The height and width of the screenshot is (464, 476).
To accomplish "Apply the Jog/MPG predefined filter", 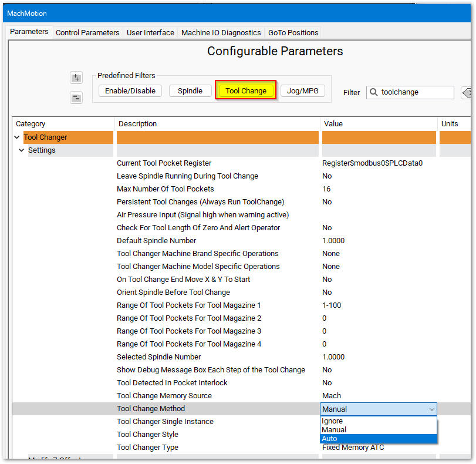I will point(302,91).
